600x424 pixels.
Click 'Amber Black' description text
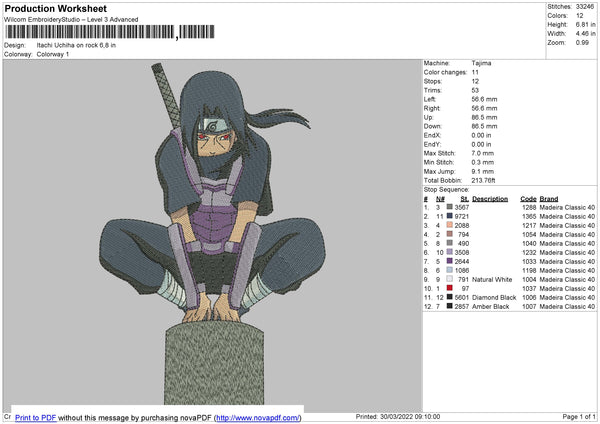(491, 307)
